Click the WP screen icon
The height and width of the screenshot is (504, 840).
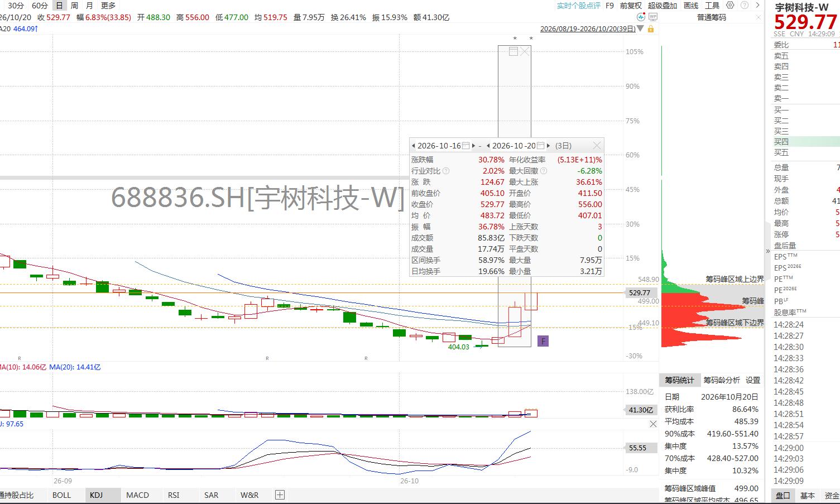(x=652, y=17)
